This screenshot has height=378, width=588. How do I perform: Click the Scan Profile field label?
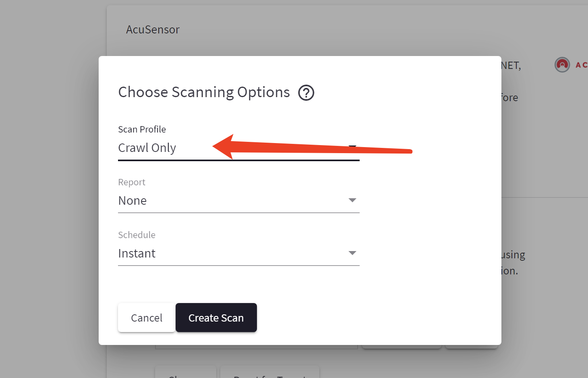[142, 129]
